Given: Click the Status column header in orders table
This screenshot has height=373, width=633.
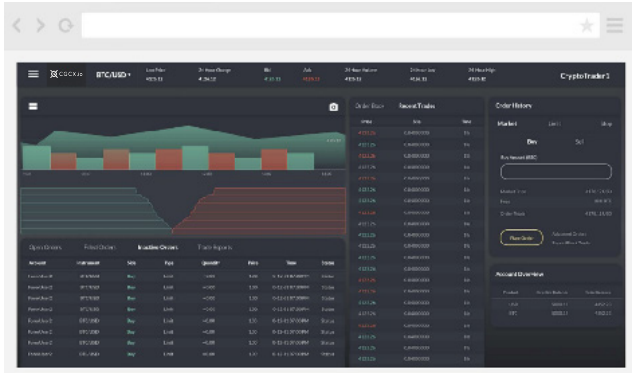Looking at the screenshot, I should click(327, 263).
